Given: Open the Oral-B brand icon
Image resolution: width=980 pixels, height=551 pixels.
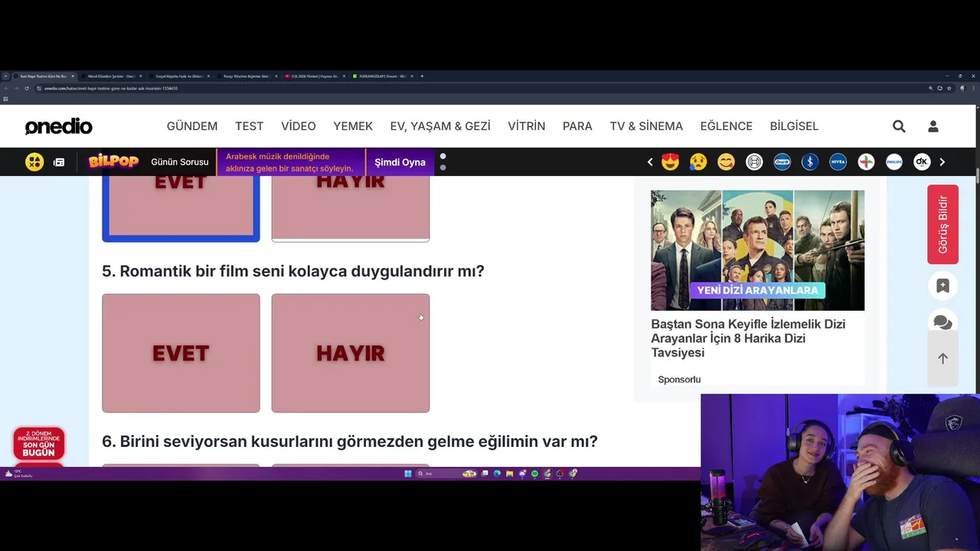Looking at the screenshot, I should pos(782,161).
